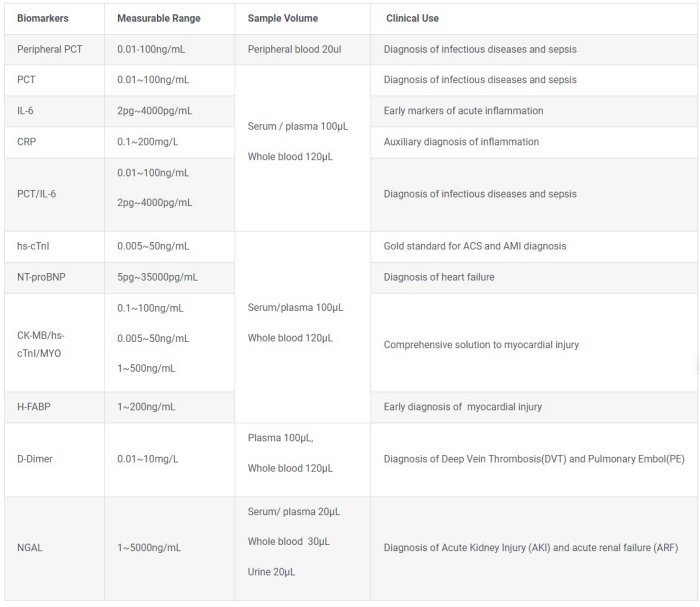Screen dimensions: 700x607
Task: Click 'Gold standard for ACS and AMI diagnosis'
Action: tap(474, 246)
